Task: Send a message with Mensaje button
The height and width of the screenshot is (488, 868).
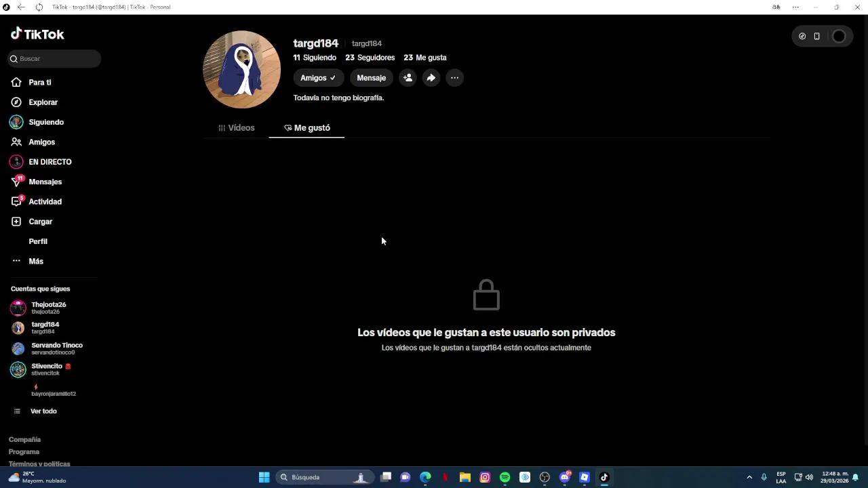Action: (x=371, y=78)
